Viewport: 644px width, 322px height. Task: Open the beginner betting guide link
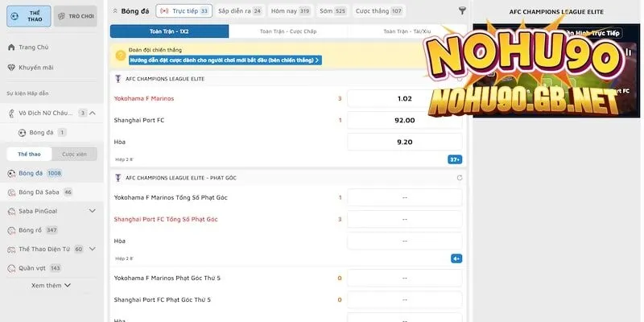click(225, 60)
